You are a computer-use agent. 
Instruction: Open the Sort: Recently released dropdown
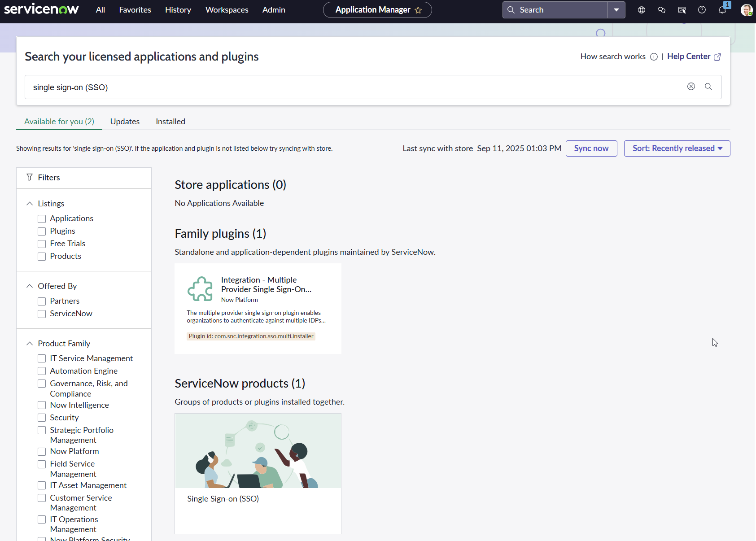tap(677, 148)
